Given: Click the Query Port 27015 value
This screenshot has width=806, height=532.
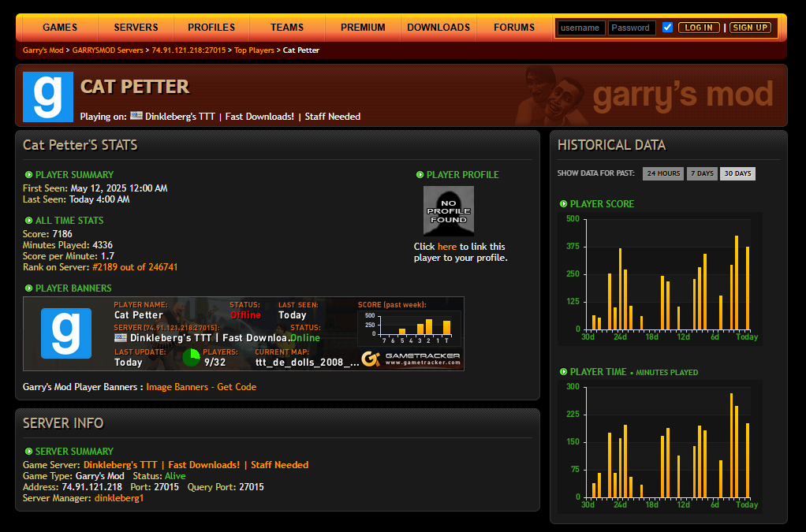Looking at the screenshot, I should point(252,487).
